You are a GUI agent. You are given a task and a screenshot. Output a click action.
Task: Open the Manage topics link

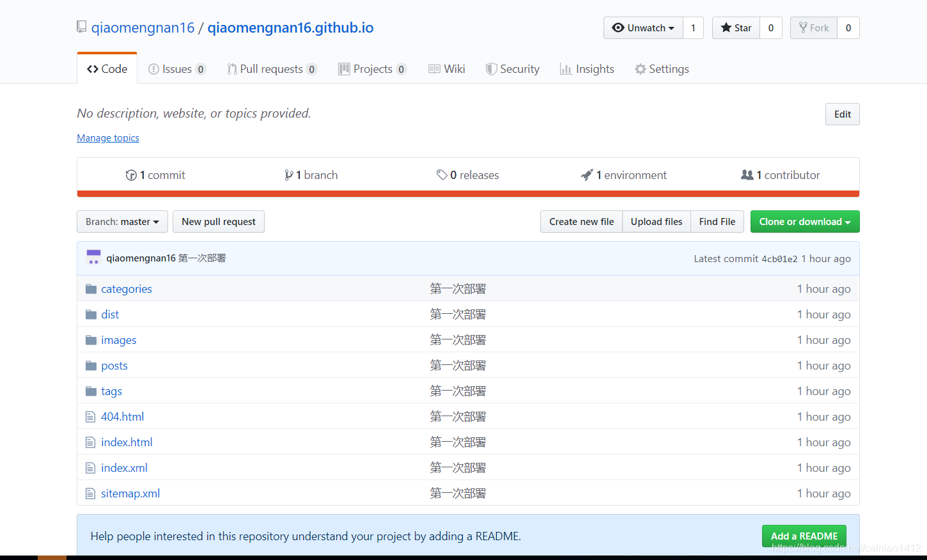(108, 137)
